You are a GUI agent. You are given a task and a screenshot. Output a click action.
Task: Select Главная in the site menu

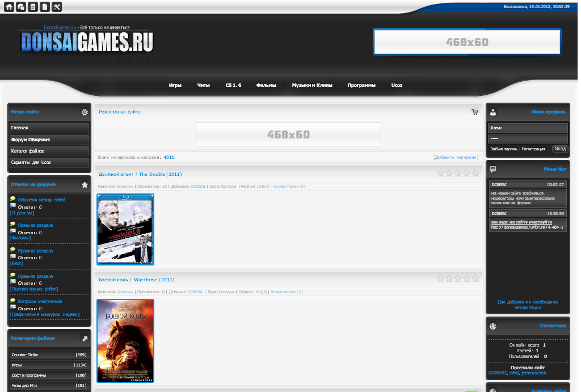(49, 128)
